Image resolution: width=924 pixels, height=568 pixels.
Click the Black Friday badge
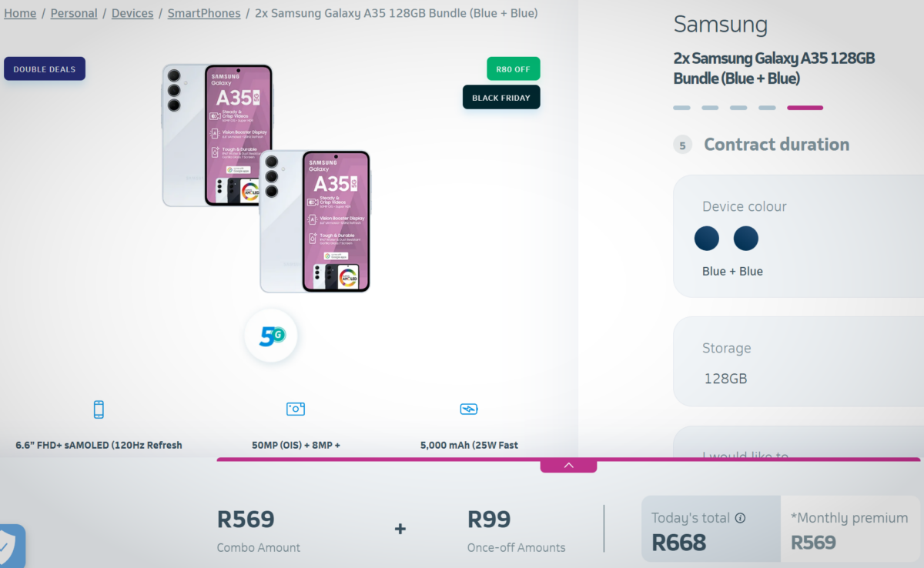point(501,98)
